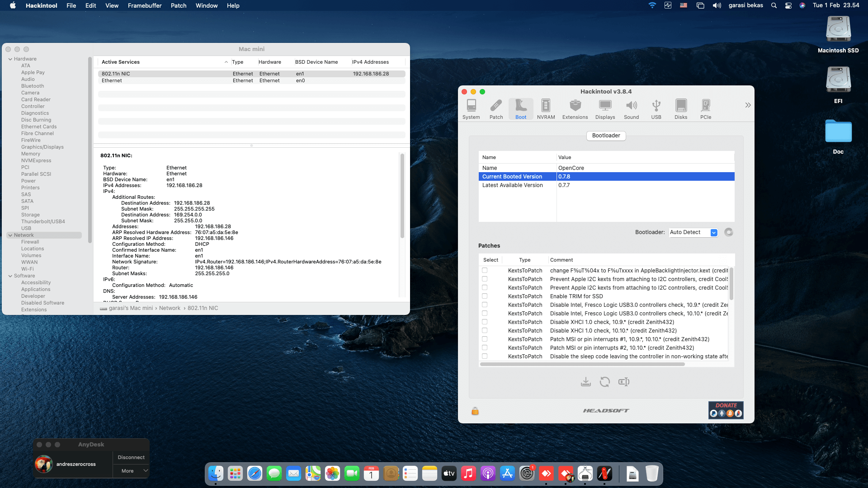The image size is (868, 488).
Task: Click Disconnect in the AnyDesk window
Action: point(131,457)
